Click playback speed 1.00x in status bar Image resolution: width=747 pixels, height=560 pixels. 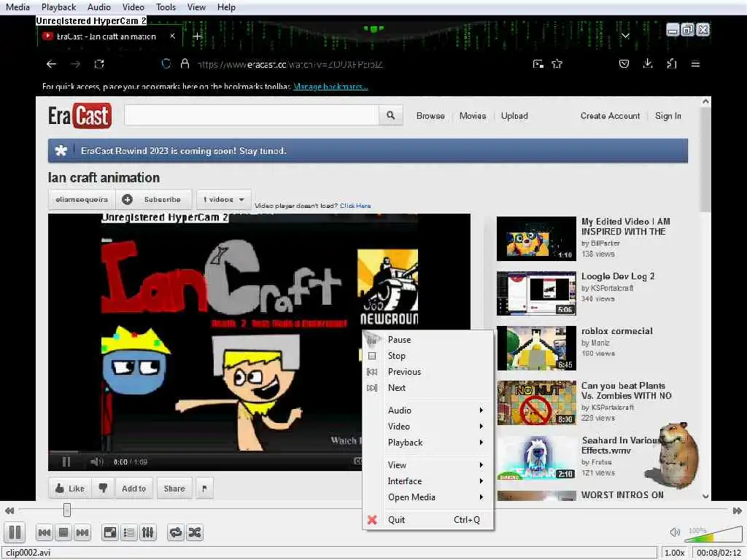(675, 553)
